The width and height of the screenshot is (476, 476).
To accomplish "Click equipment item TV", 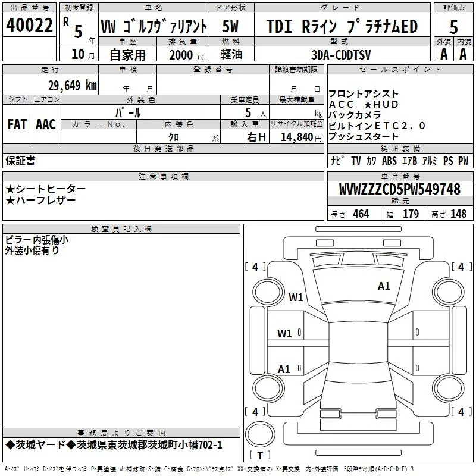I will (356, 161).
